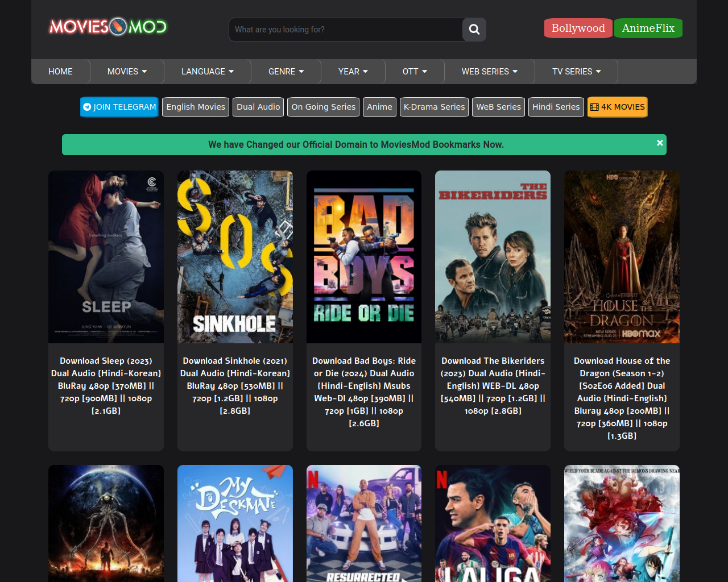Screen dimensions: 728x582
Task: Open the Sinkhole movie poster
Action: [235, 257]
